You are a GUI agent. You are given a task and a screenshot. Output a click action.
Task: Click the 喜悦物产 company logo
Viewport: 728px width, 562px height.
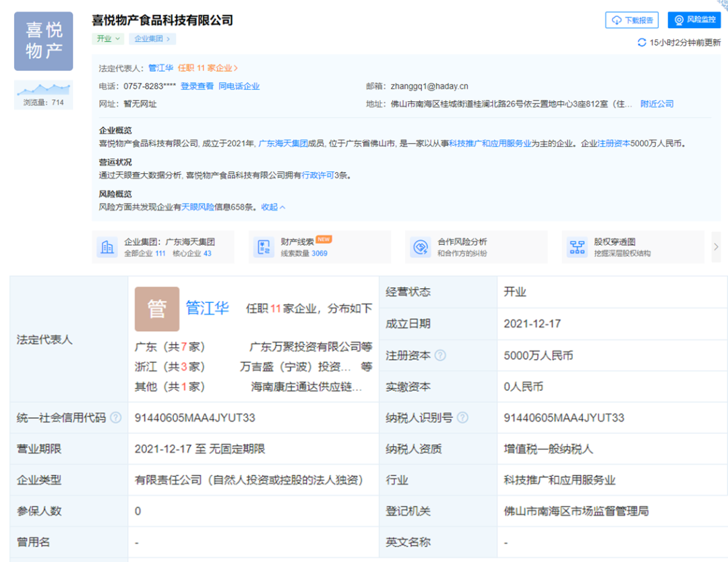44,41
